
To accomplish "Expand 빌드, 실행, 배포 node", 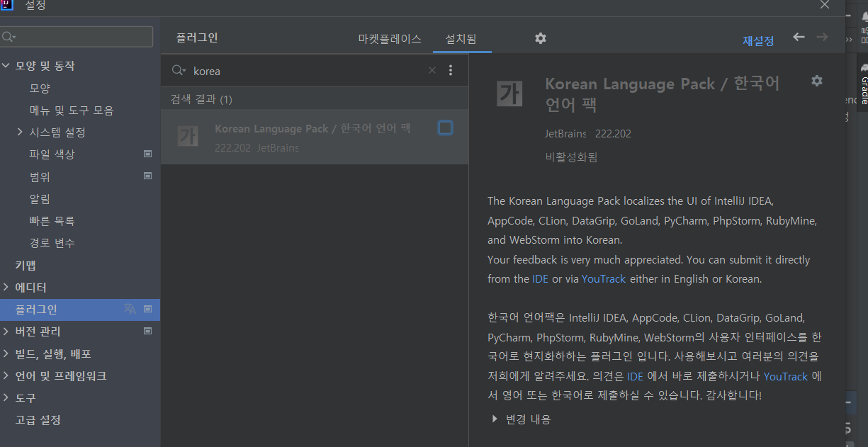I will (6, 353).
